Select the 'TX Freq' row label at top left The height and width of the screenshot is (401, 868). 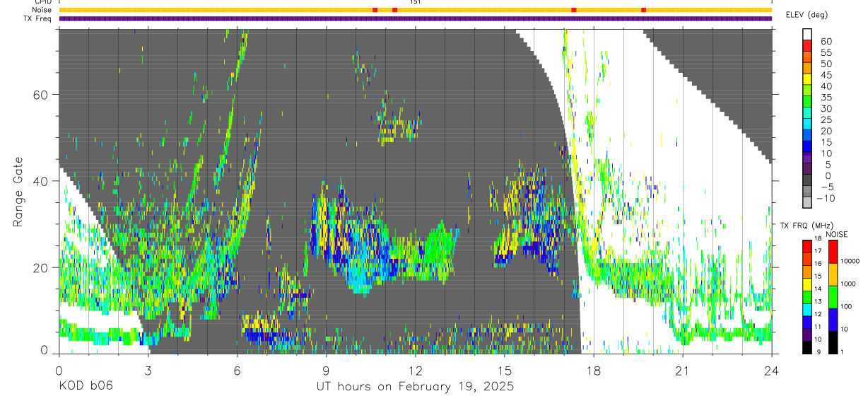[39, 18]
